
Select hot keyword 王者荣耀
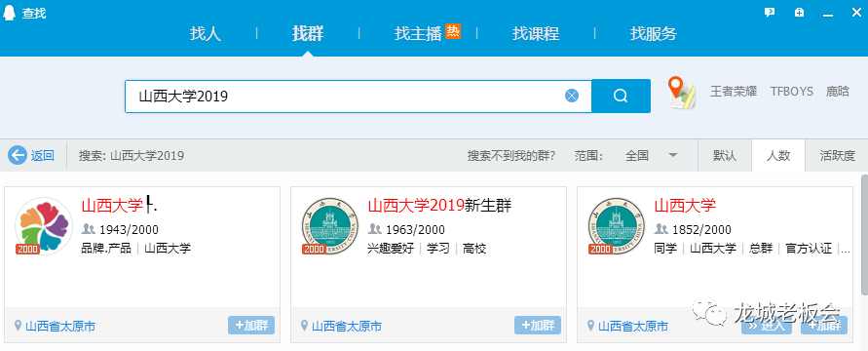tap(734, 92)
